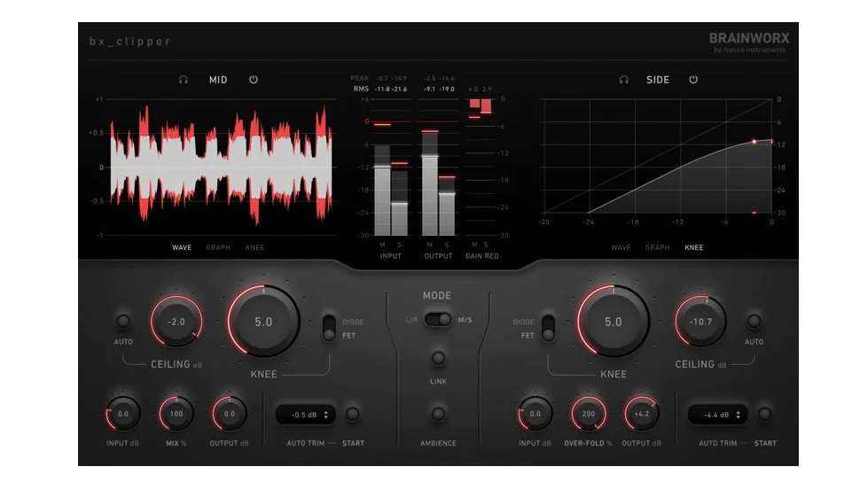The image size is (868, 490).
Task: Solo the MID channel with headphone icon
Action: pos(184,80)
